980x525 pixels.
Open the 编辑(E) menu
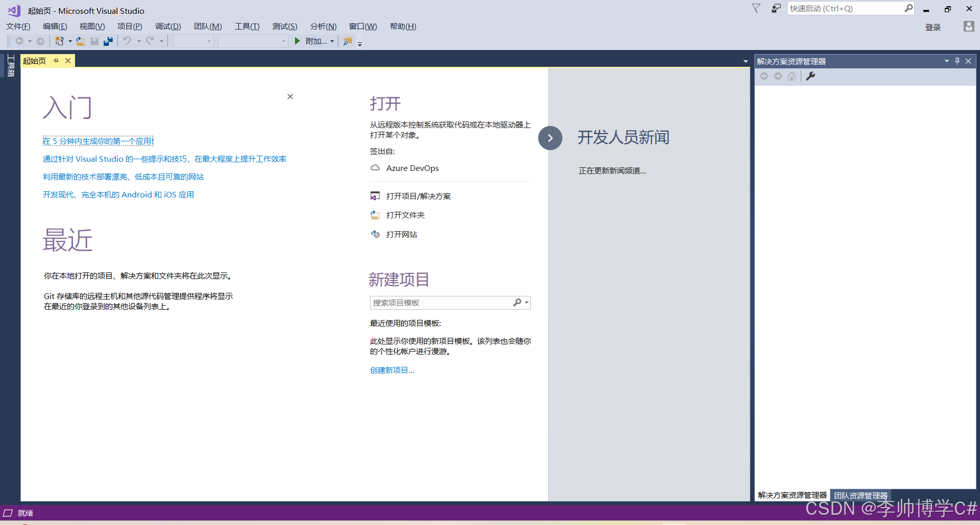(x=55, y=27)
